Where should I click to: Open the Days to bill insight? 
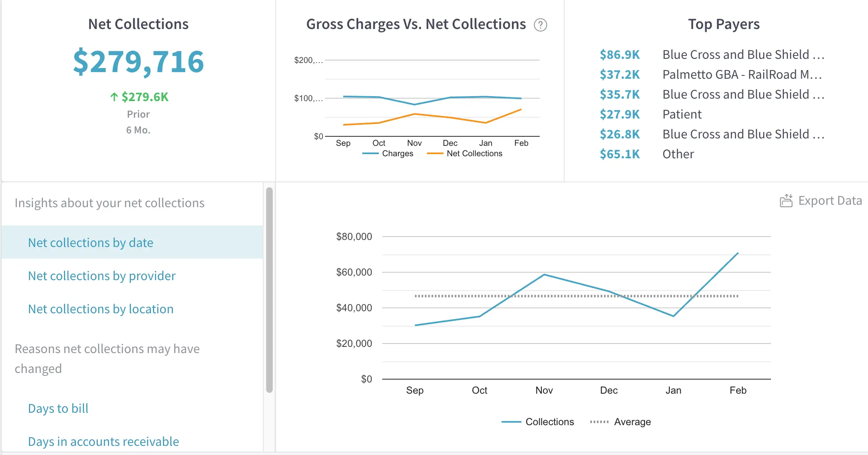pos(58,408)
